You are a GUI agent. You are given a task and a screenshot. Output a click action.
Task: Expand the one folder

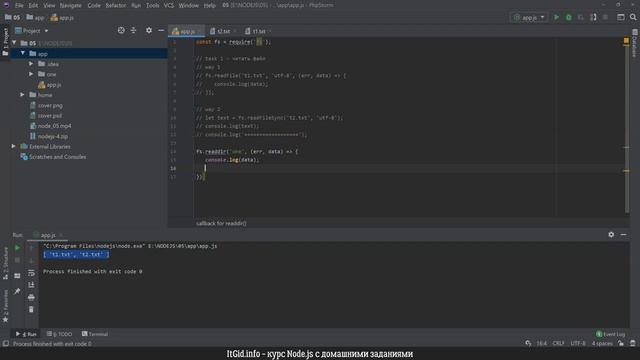[x=31, y=74]
